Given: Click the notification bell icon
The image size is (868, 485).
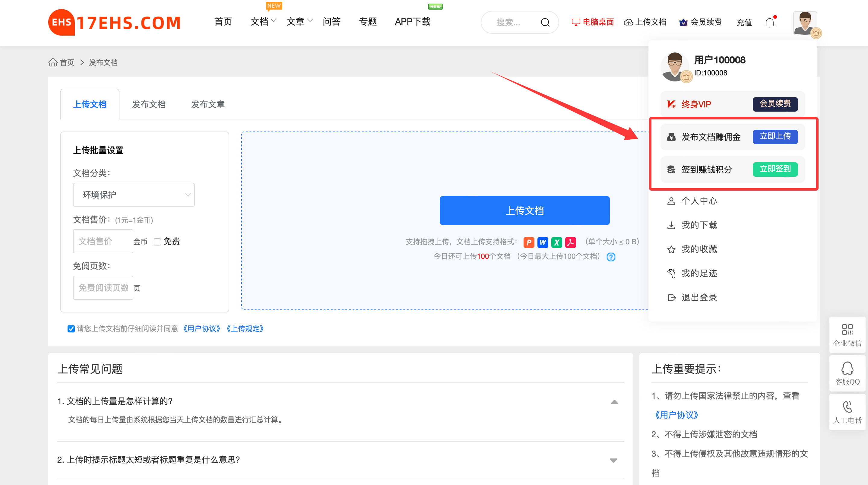Looking at the screenshot, I should coord(770,22).
